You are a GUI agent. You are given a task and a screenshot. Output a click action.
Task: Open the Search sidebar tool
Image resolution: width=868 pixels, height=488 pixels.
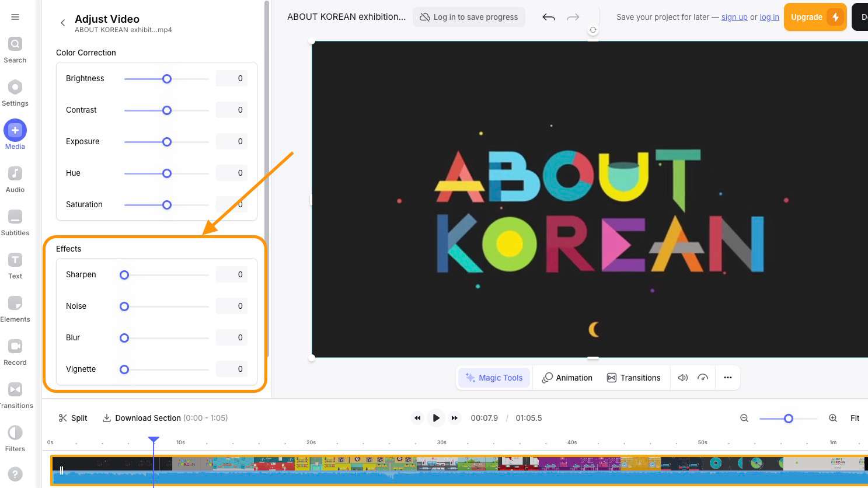[15, 50]
